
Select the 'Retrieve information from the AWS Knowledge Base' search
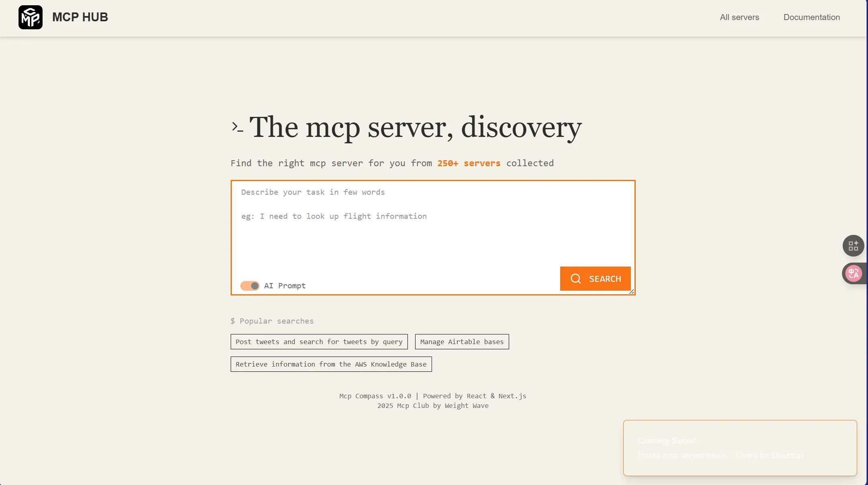click(x=331, y=364)
